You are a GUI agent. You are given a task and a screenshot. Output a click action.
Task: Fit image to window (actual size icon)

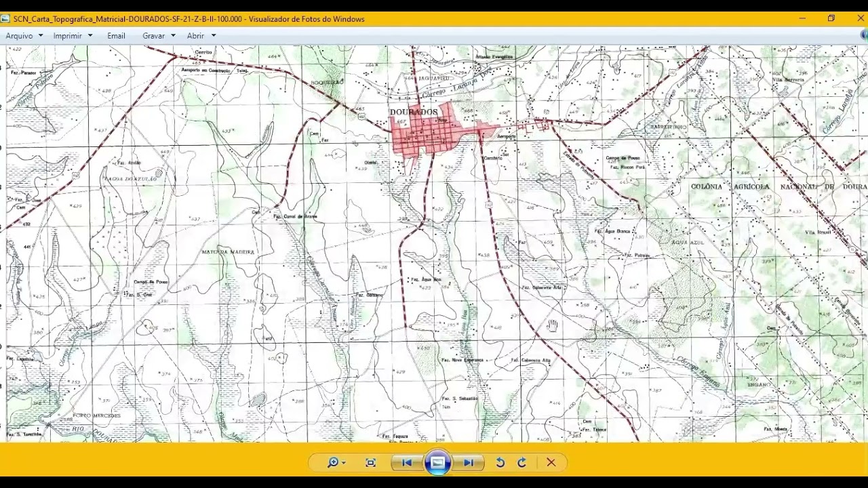(370, 463)
